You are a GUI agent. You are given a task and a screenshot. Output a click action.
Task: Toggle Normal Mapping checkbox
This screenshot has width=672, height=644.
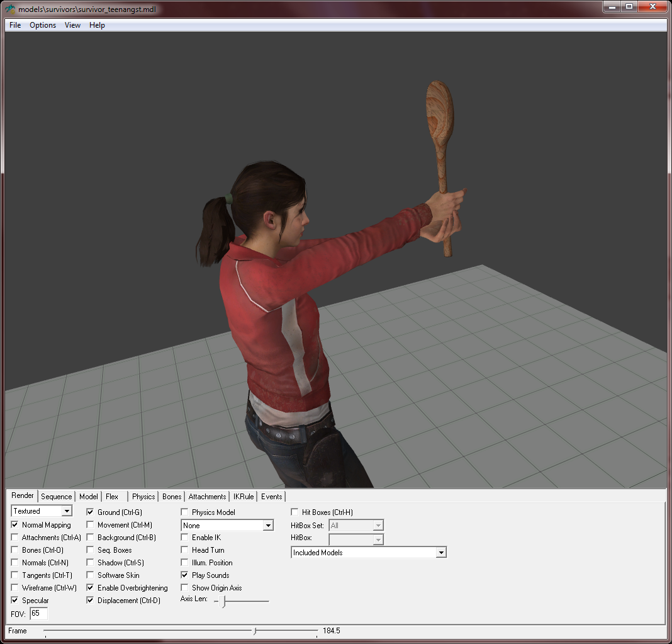pos(15,524)
